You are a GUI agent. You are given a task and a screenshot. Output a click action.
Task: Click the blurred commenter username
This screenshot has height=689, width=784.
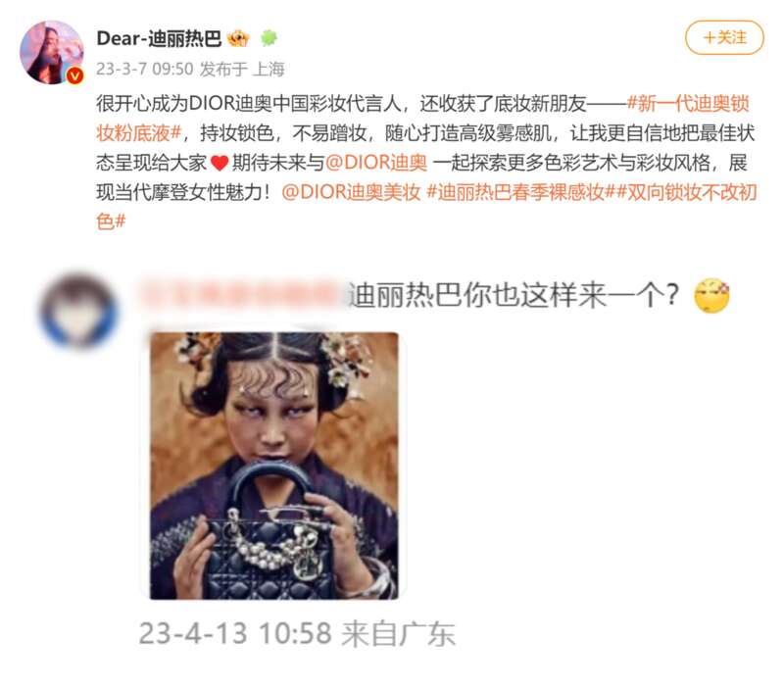pos(242,294)
